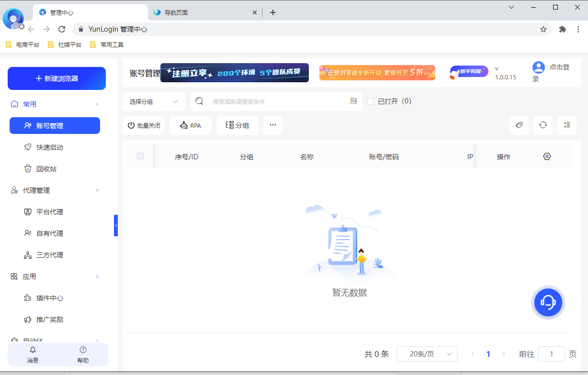This screenshot has height=375, width=588.
Task: Enable the 已打开 (opened) filter checkbox
Action: coord(371,101)
